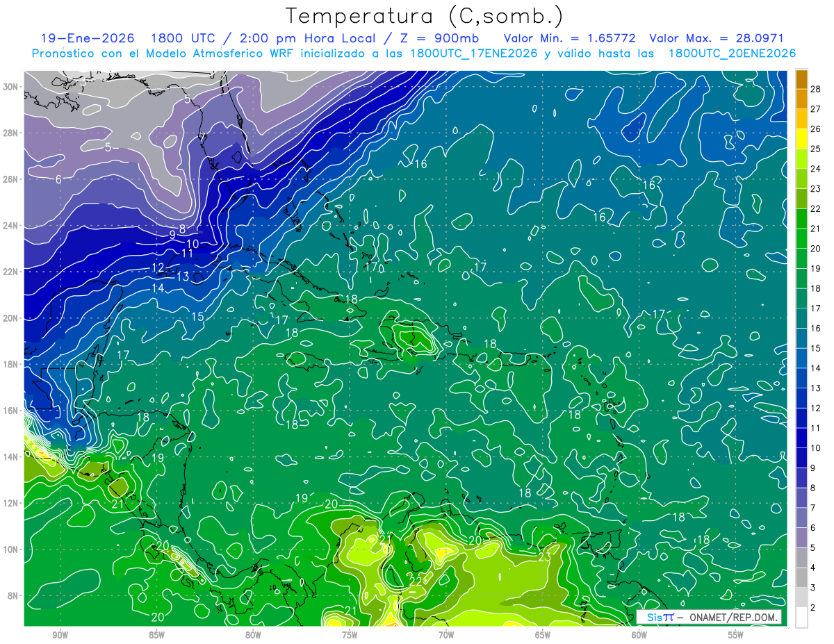Click the '12' contour label on the map
Viewport: 834px width, 644px height.
158,267
